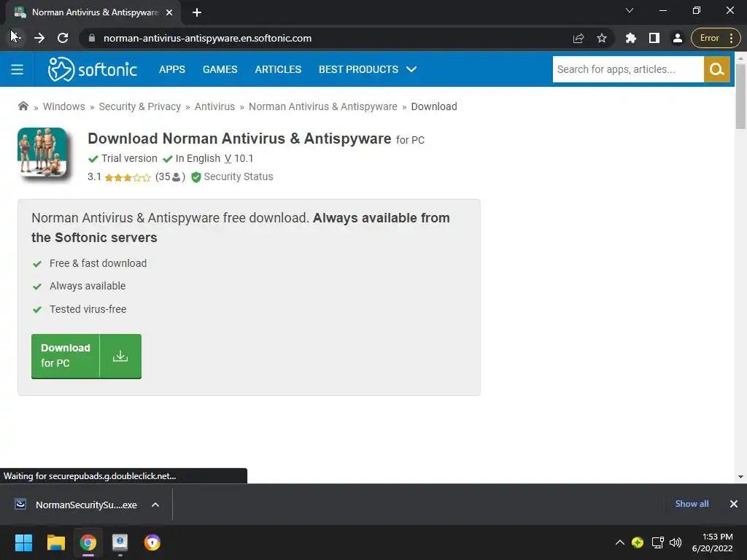Reload the page

coord(63,38)
